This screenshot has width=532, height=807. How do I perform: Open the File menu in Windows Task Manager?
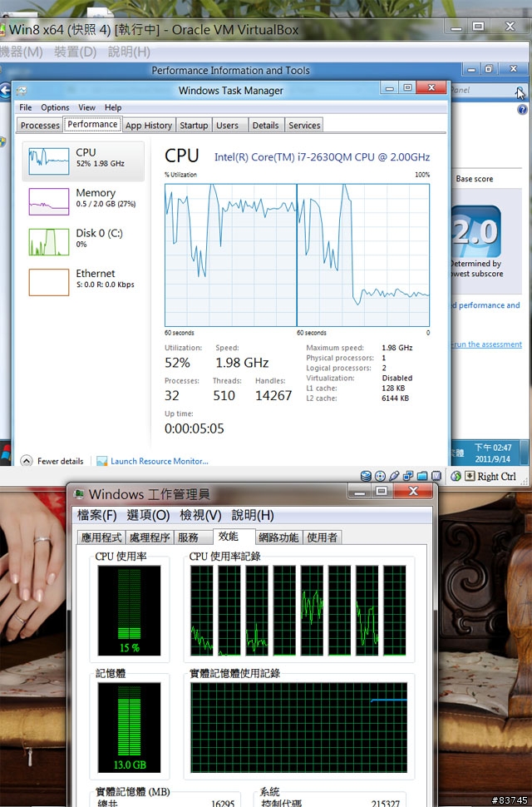tap(25, 107)
